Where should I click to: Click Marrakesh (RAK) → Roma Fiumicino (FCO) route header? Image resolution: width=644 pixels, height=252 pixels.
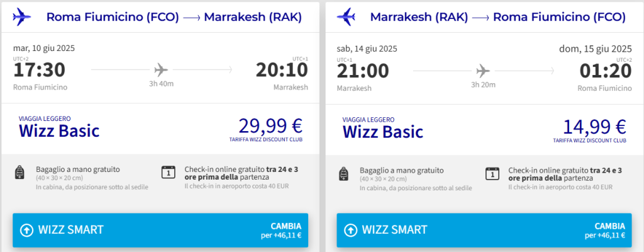pyautogui.click(x=498, y=17)
